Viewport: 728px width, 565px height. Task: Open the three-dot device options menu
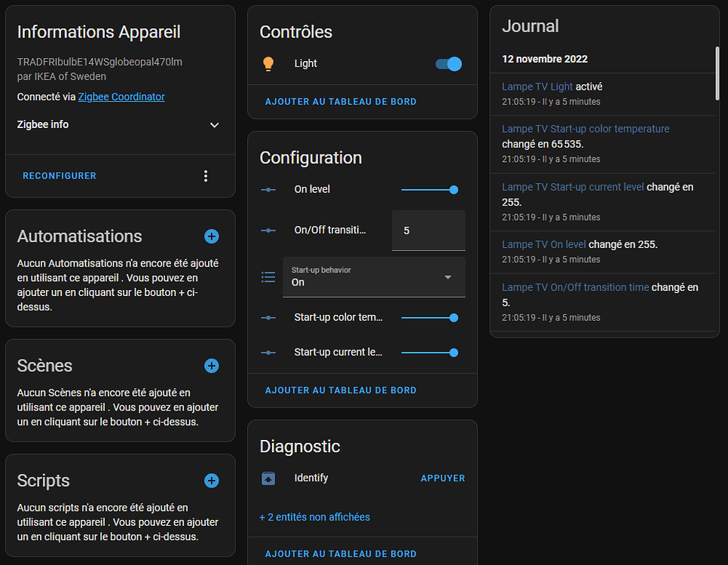click(x=206, y=176)
